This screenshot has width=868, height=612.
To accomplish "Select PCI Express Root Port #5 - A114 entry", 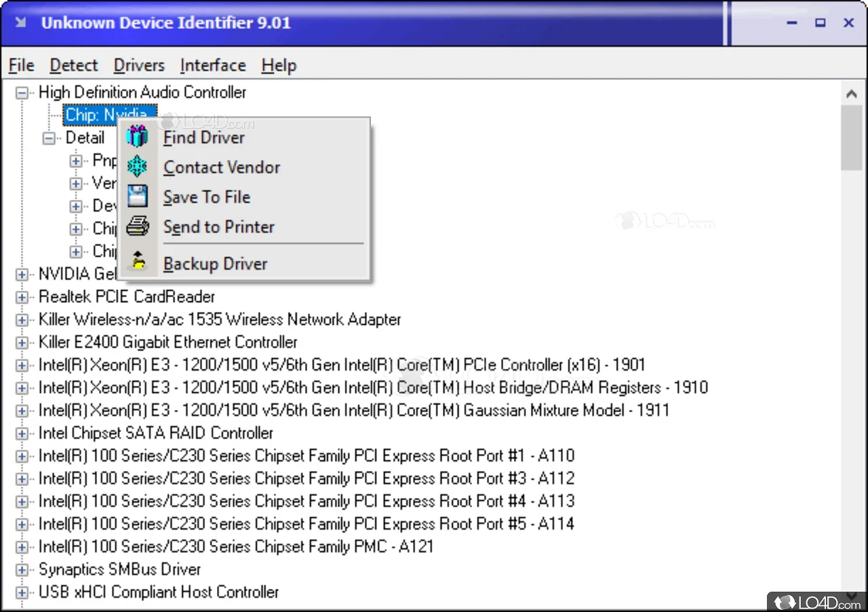I will 307,524.
